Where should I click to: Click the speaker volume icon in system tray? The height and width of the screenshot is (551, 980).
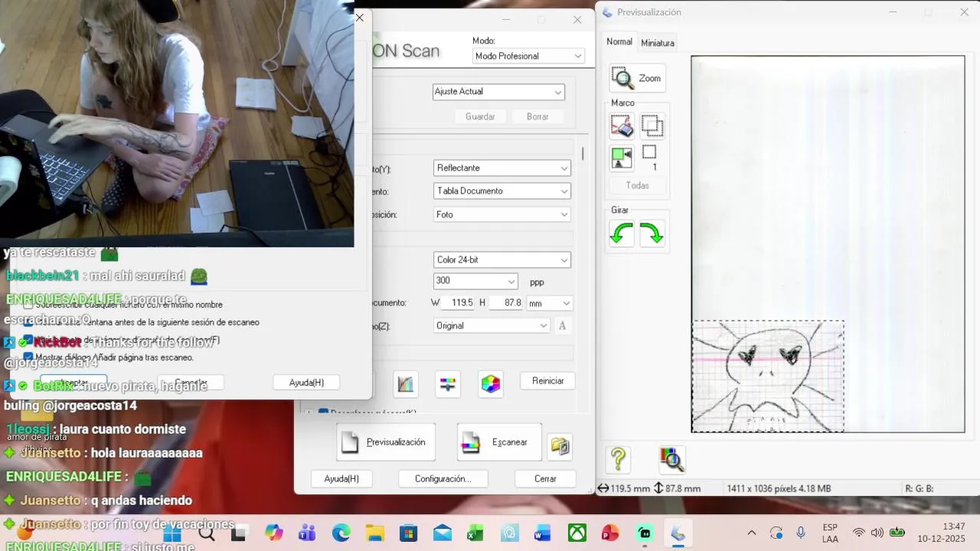[x=877, y=533]
